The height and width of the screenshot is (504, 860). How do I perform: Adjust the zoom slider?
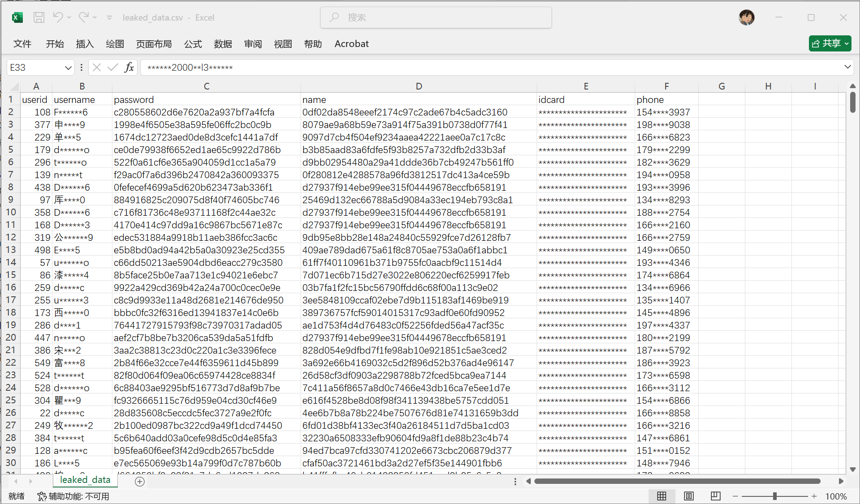pos(775,496)
